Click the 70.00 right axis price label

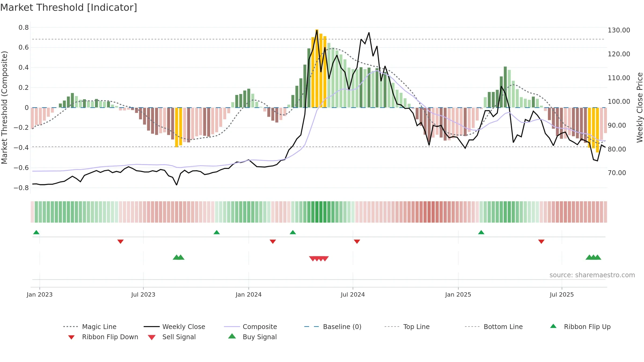click(617, 173)
